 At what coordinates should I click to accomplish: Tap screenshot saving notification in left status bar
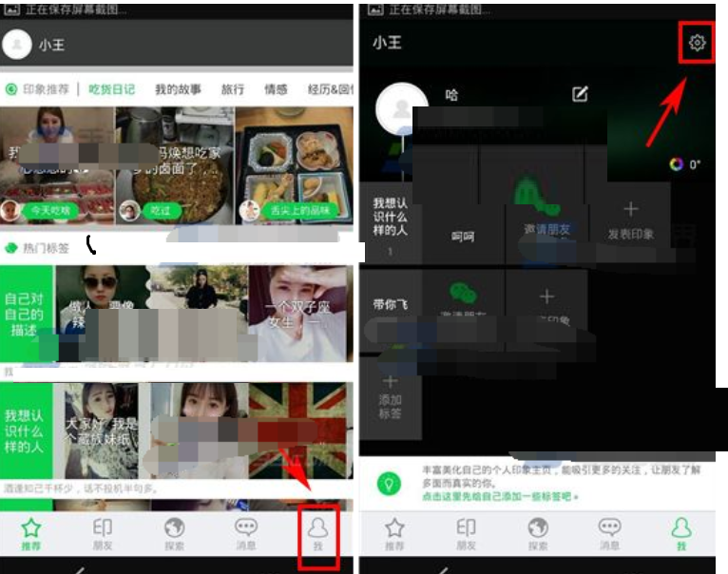click(x=65, y=10)
